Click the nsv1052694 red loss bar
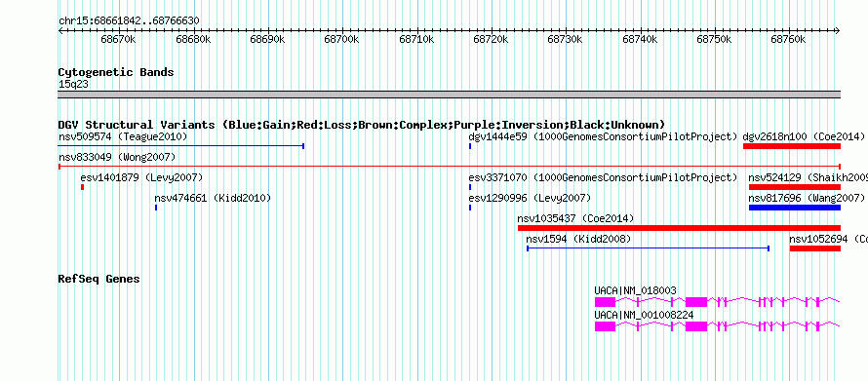Viewport: 868px width, 381px height. point(815,248)
